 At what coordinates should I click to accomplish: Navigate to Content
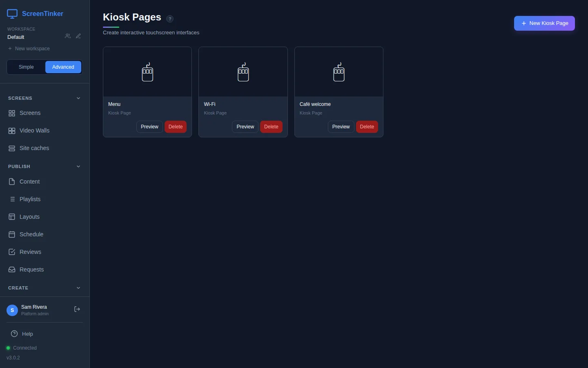(x=45, y=182)
